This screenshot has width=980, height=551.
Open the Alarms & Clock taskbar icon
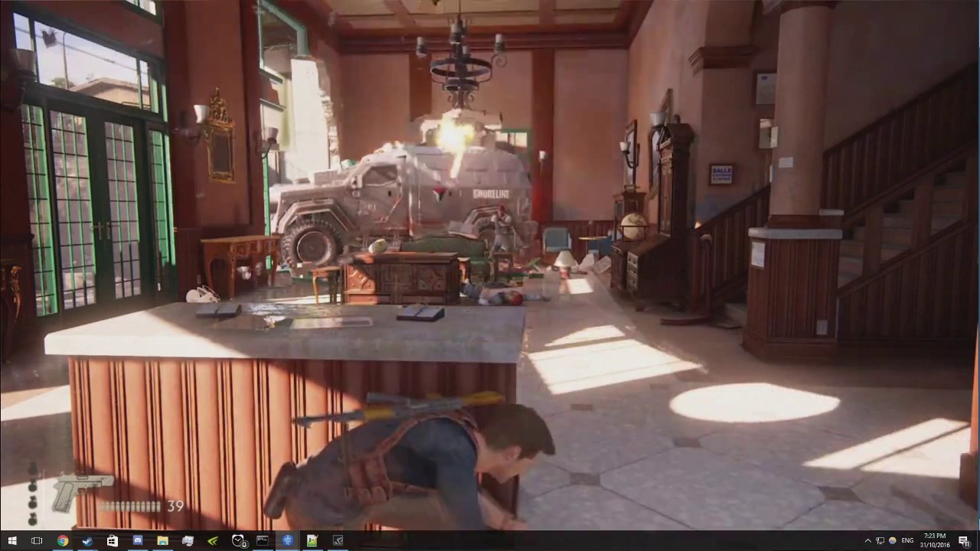click(x=238, y=540)
